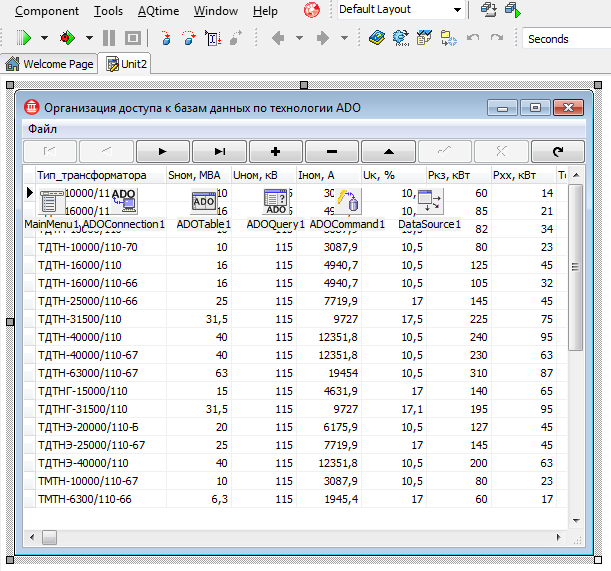Screen dimensions: 611x571
Task: Expand the Run button dropdown arrow
Action: (44, 39)
